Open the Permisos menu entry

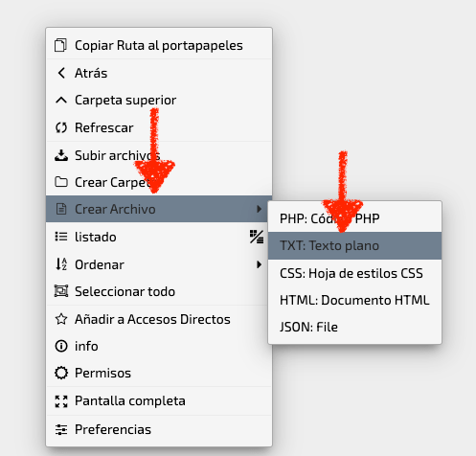pyautogui.click(x=159, y=373)
